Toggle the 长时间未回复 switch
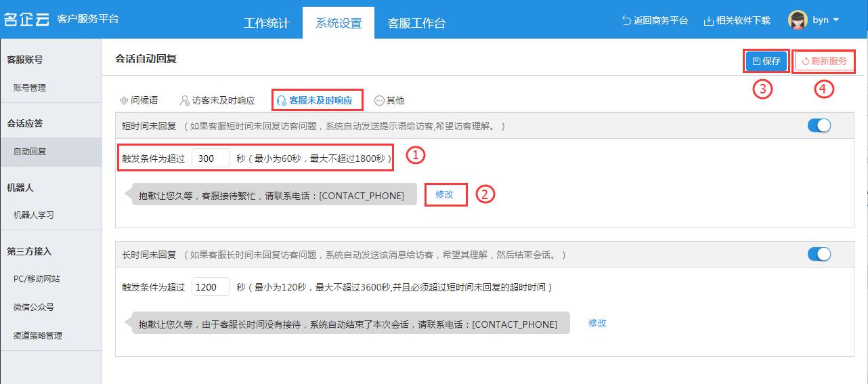868x384 pixels. (819, 254)
